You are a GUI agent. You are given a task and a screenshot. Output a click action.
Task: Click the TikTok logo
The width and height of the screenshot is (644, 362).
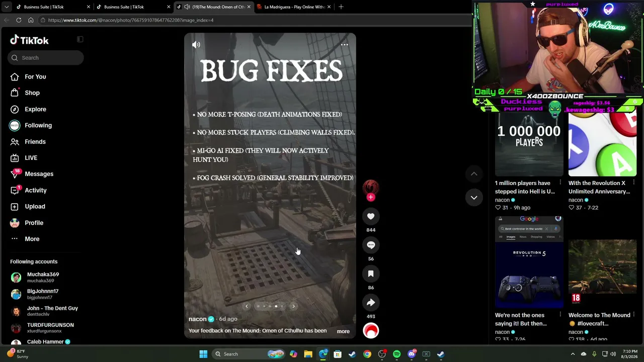click(30, 40)
